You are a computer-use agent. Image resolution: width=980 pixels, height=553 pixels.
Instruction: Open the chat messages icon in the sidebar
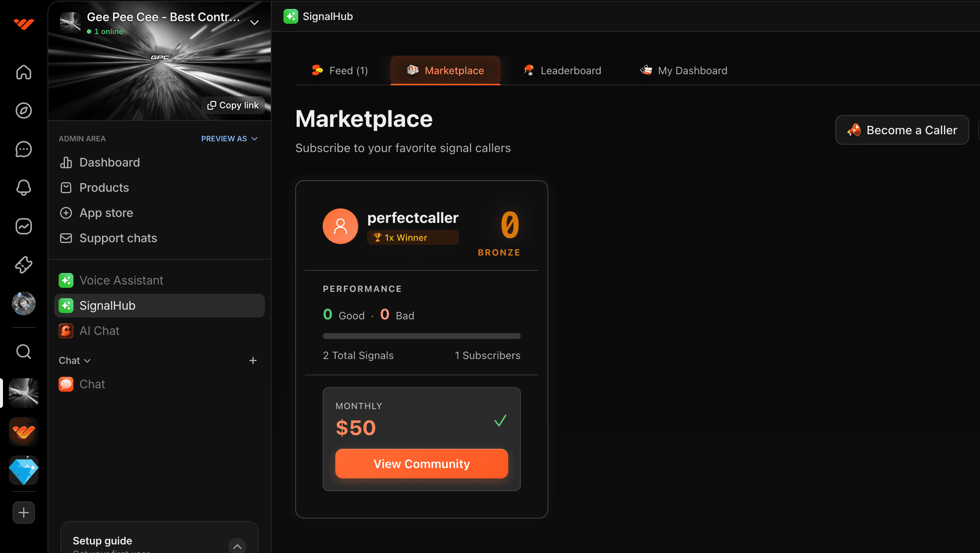pyautogui.click(x=23, y=149)
